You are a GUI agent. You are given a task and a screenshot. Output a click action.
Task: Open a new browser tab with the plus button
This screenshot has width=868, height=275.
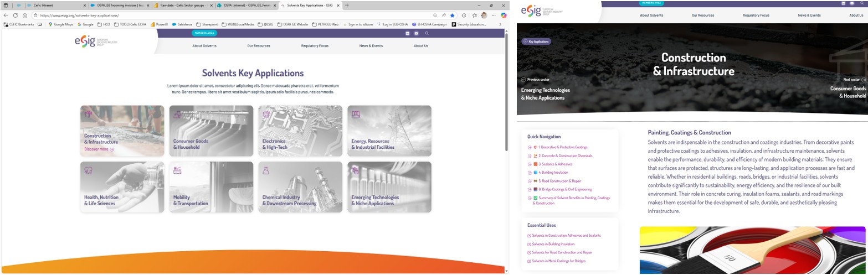(x=347, y=6)
